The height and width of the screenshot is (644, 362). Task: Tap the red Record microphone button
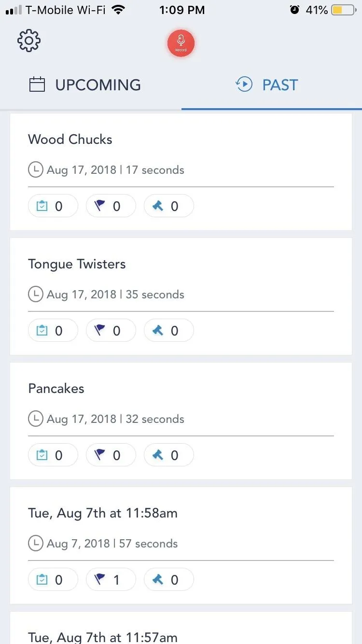pyautogui.click(x=181, y=43)
